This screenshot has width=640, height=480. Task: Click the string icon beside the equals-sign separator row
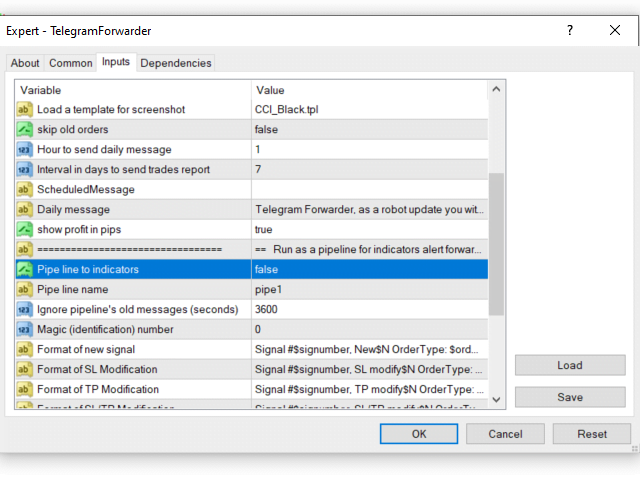pyautogui.click(x=24, y=249)
